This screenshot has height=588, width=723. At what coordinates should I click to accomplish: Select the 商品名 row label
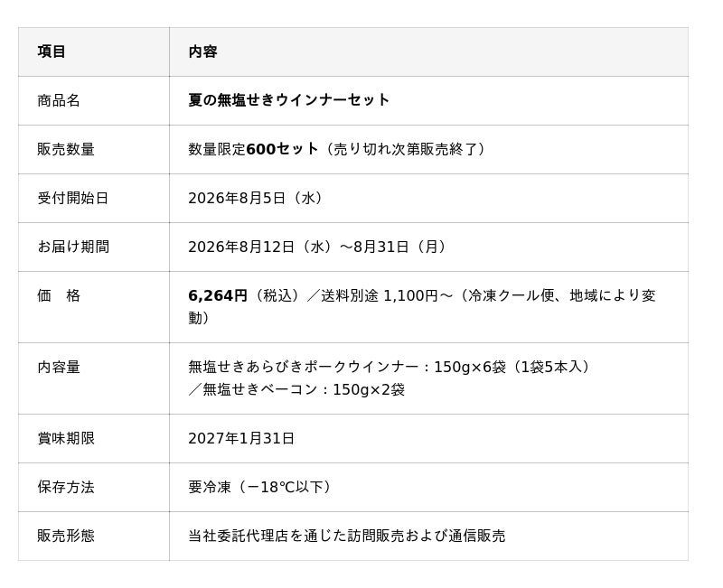59,100
